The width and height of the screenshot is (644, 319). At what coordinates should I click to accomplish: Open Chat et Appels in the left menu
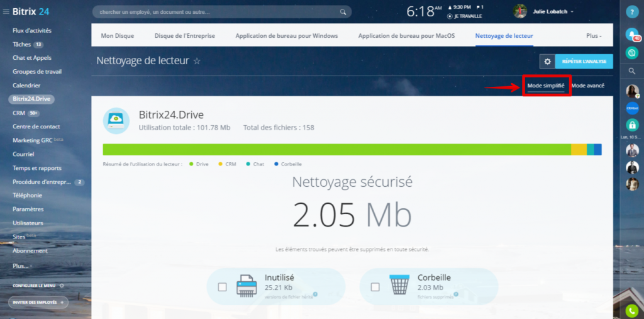click(32, 58)
